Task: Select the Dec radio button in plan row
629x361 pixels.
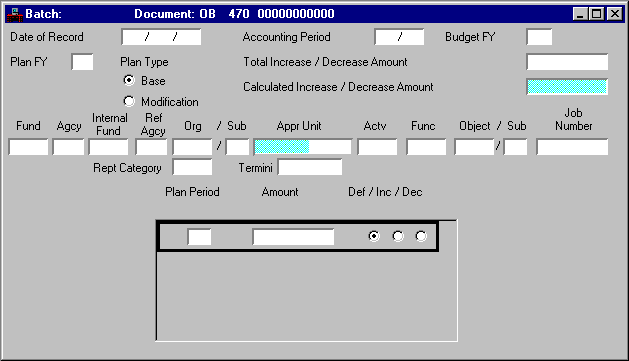Action: pyautogui.click(x=421, y=236)
